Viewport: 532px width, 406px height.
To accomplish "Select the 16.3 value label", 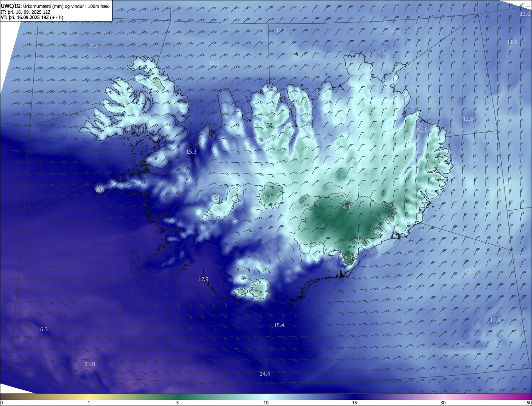I will point(42,329).
